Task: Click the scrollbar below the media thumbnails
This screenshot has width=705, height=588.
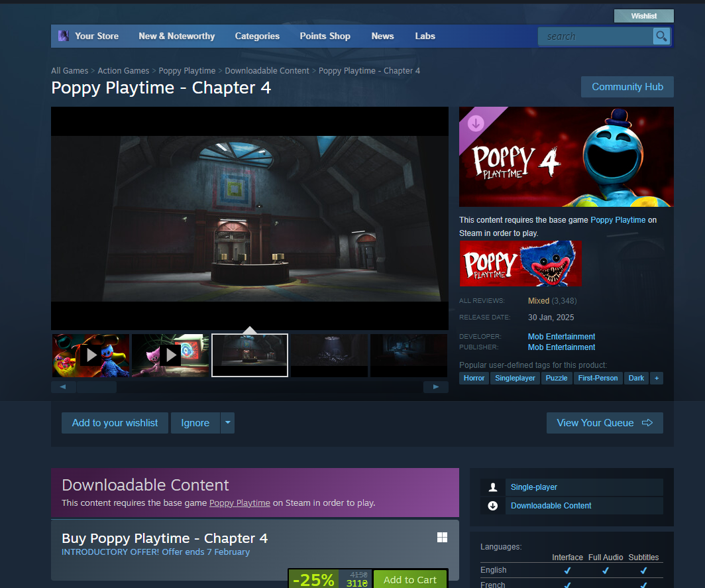Action: (97, 386)
